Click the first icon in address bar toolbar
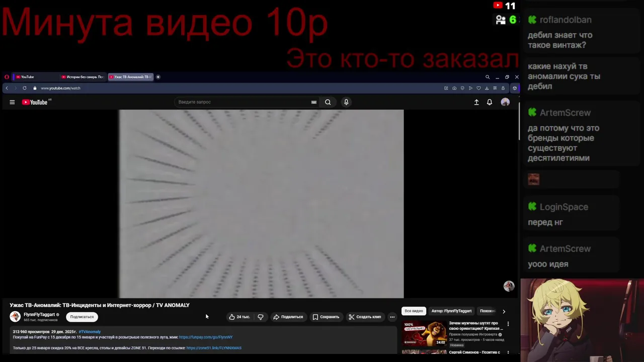 (446, 88)
